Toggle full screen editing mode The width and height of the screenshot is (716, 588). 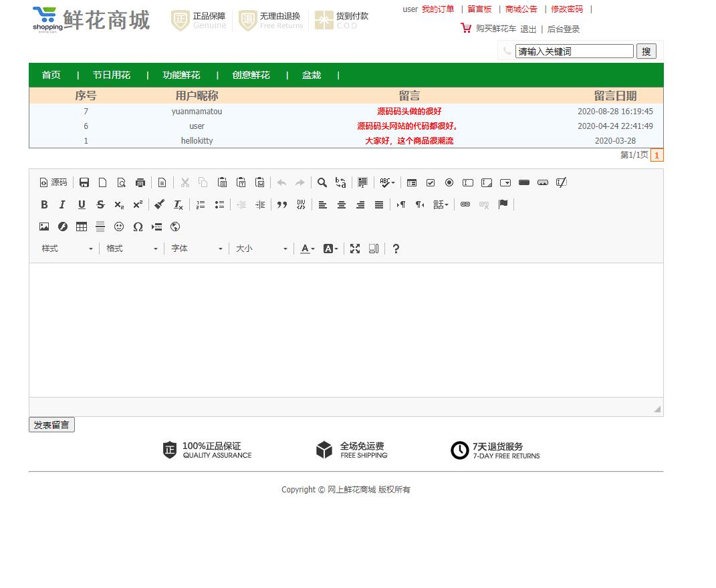point(355,248)
